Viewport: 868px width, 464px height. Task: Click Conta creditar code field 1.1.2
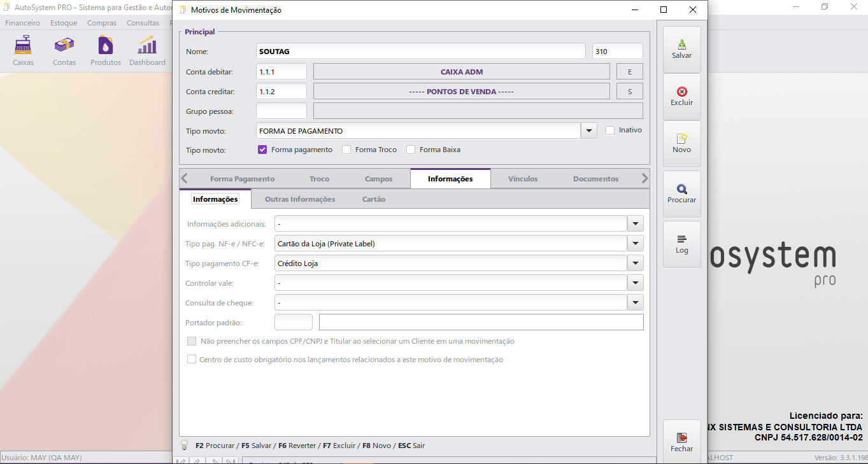pos(281,92)
